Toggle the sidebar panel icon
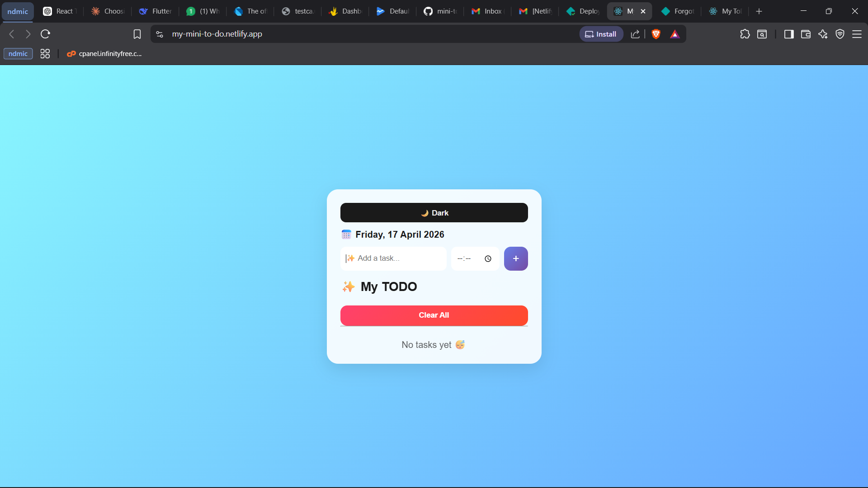The width and height of the screenshot is (868, 488). (x=789, y=34)
